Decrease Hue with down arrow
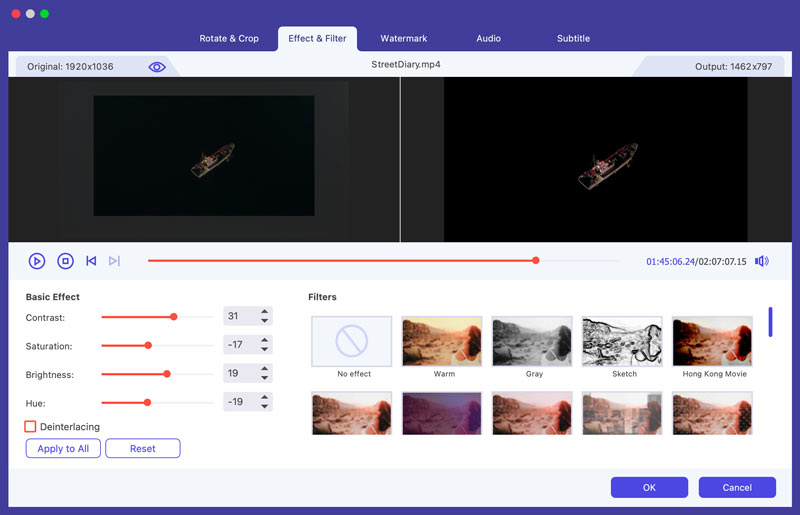Screen dimensions: 800x515 (264, 406)
